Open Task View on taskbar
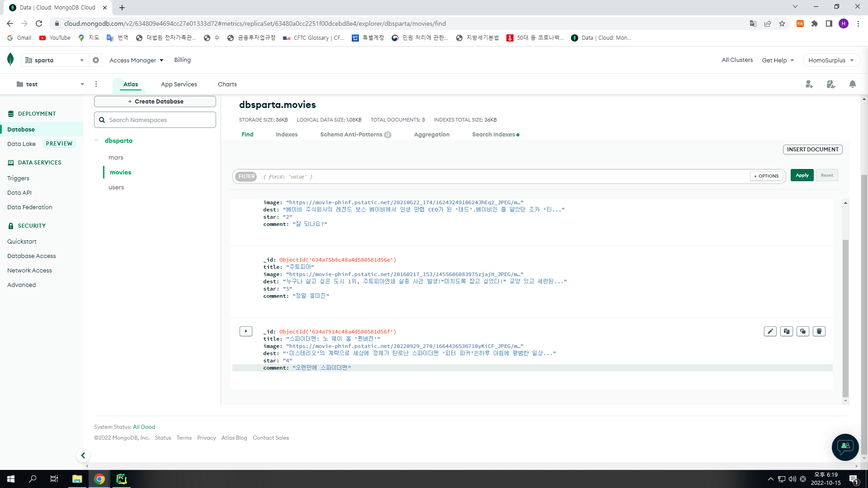The width and height of the screenshot is (868, 488). click(x=54, y=479)
